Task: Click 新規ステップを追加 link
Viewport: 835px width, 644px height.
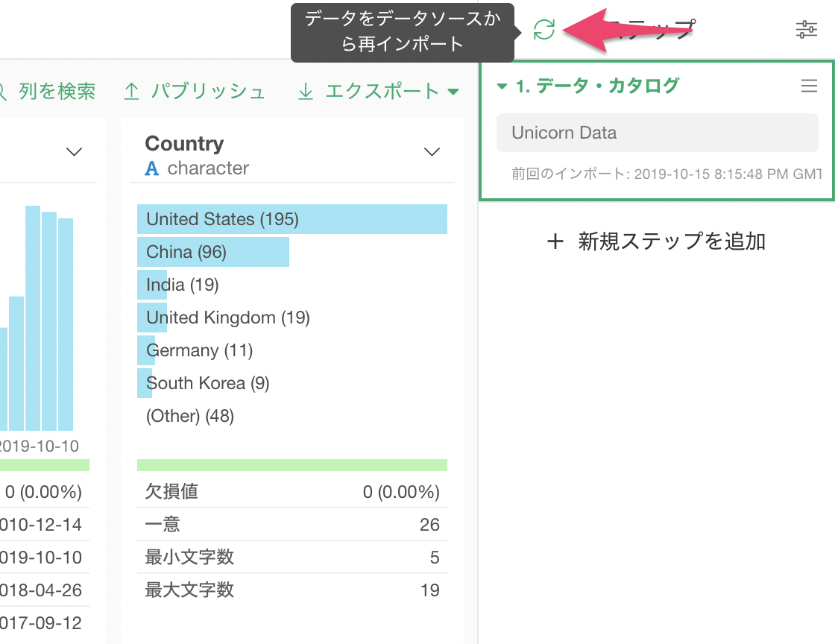Action: [x=671, y=241]
